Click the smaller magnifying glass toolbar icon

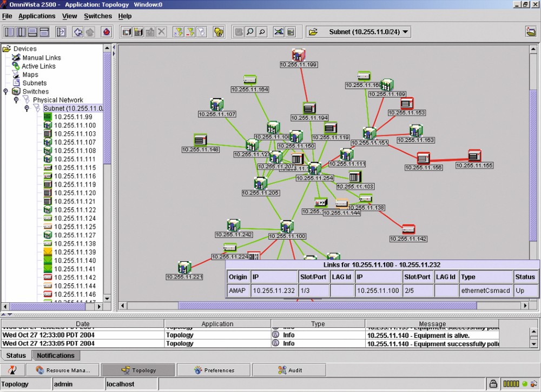pos(262,32)
